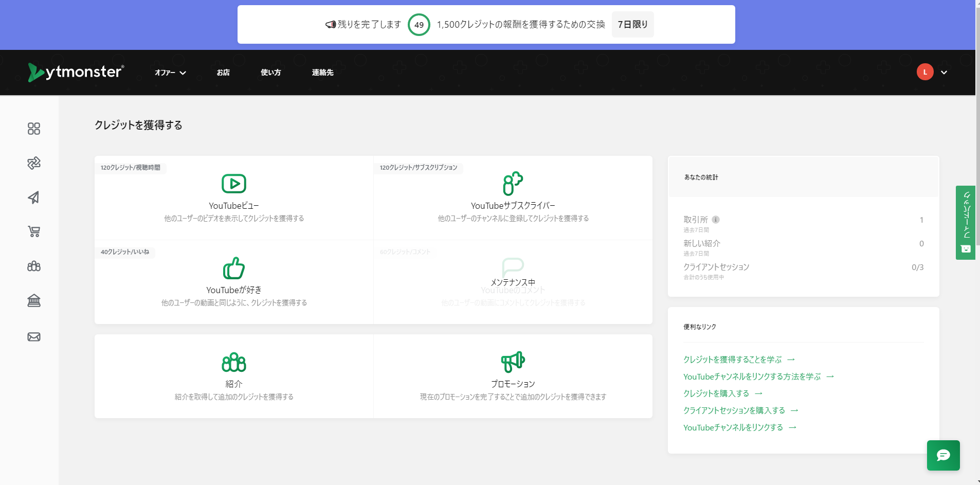Viewport: 980px width, 485px height.
Task: Open the live chat bubble button
Action: pos(943,455)
